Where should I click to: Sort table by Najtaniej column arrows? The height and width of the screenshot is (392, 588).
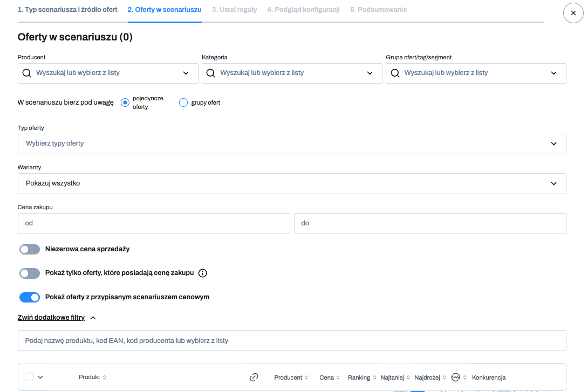408,377
